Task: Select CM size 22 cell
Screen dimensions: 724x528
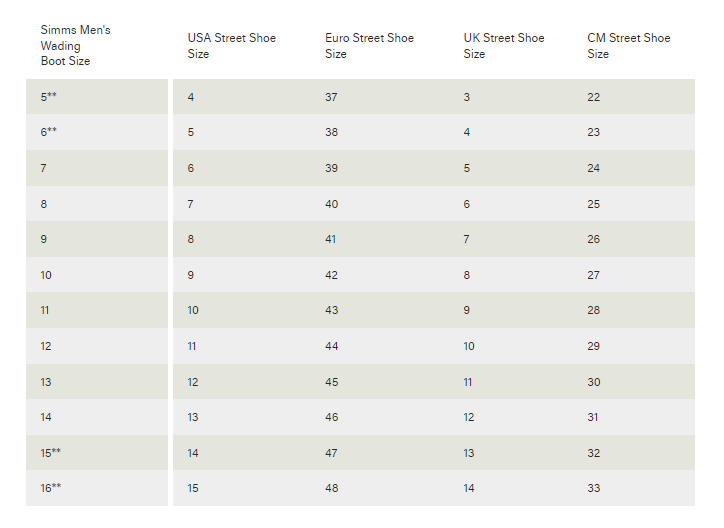Action: [594, 97]
